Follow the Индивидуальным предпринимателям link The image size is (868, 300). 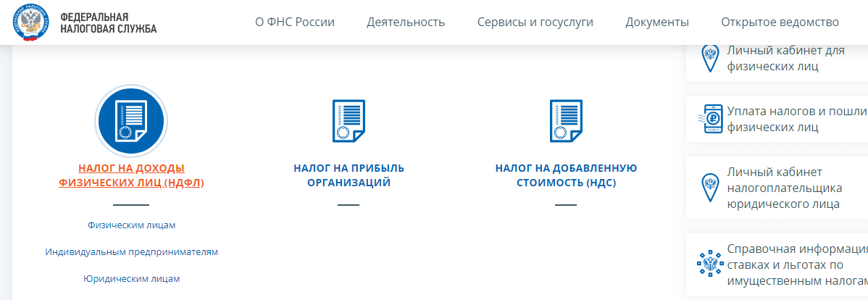[x=132, y=252]
